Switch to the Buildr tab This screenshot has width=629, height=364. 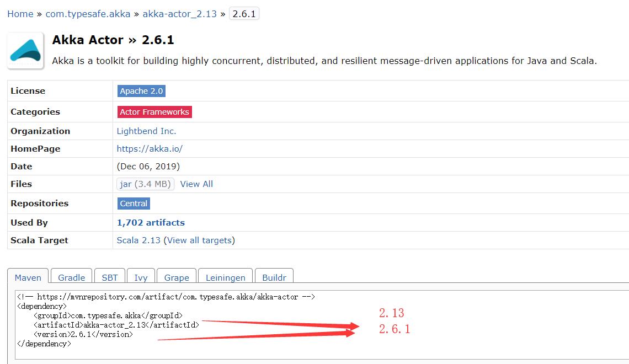pyautogui.click(x=274, y=277)
